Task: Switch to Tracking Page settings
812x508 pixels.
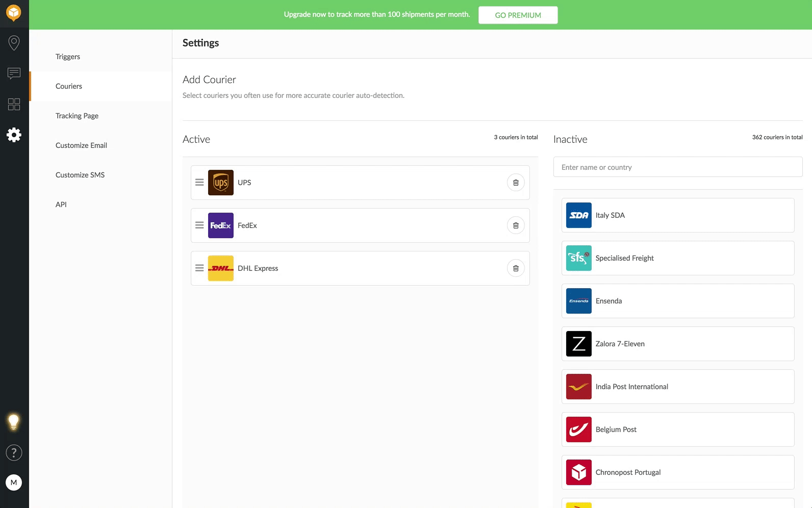Action: (77, 116)
